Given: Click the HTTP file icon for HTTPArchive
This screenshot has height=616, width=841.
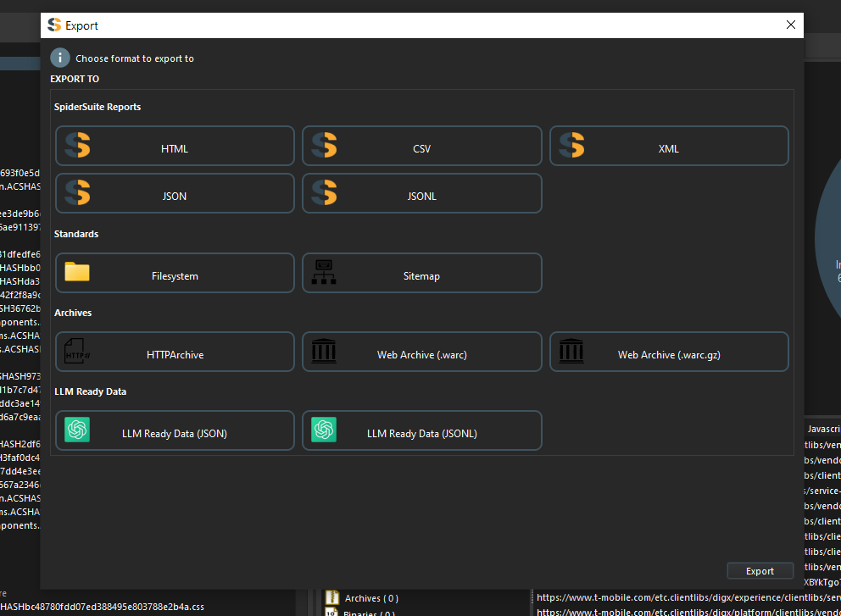Looking at the screenshot, I should 77,351.
